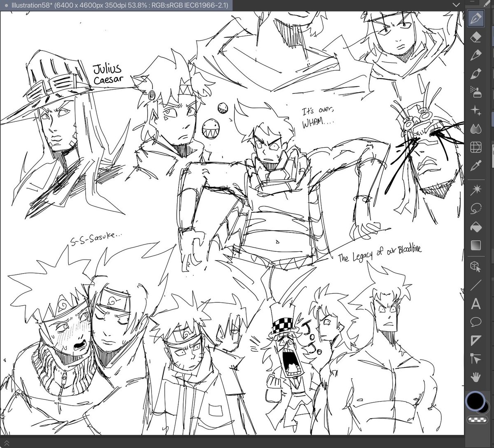Select the Pen tool

(476, 19)
